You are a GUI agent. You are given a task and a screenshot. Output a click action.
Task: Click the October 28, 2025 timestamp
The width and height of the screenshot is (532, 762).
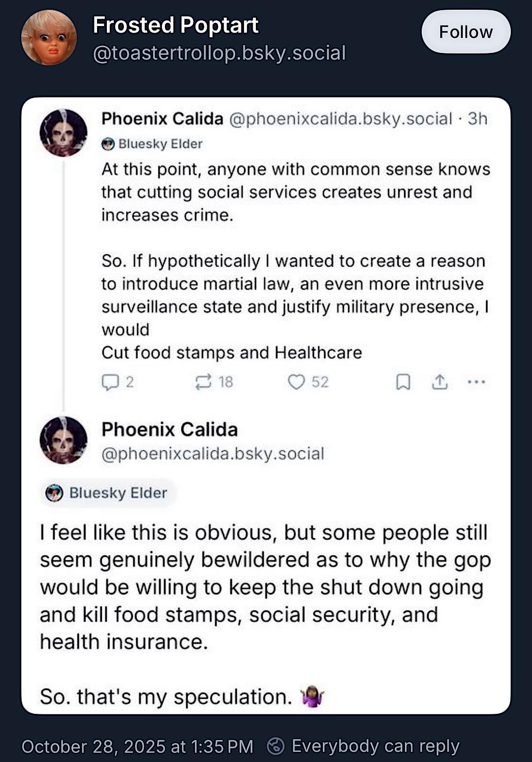pyautogui.click(x=137, y=746)
